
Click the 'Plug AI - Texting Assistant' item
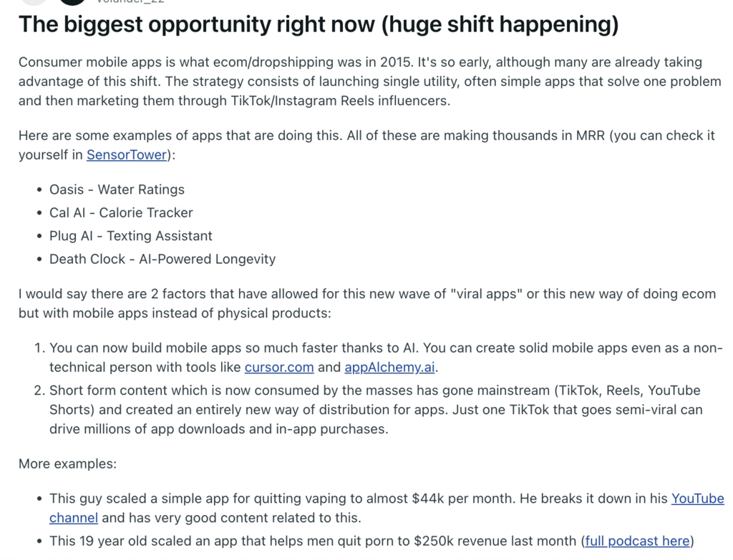[x=131, y=236]
